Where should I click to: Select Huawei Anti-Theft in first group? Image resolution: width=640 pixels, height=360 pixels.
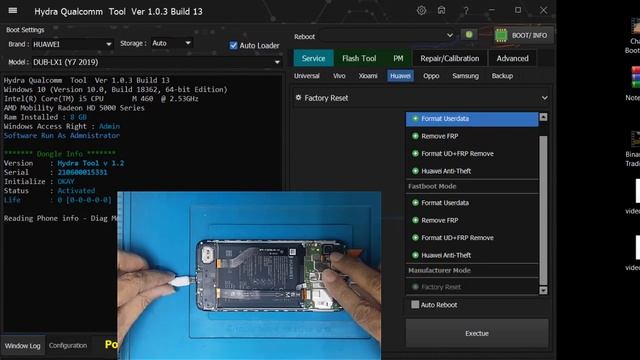(472, 171)
